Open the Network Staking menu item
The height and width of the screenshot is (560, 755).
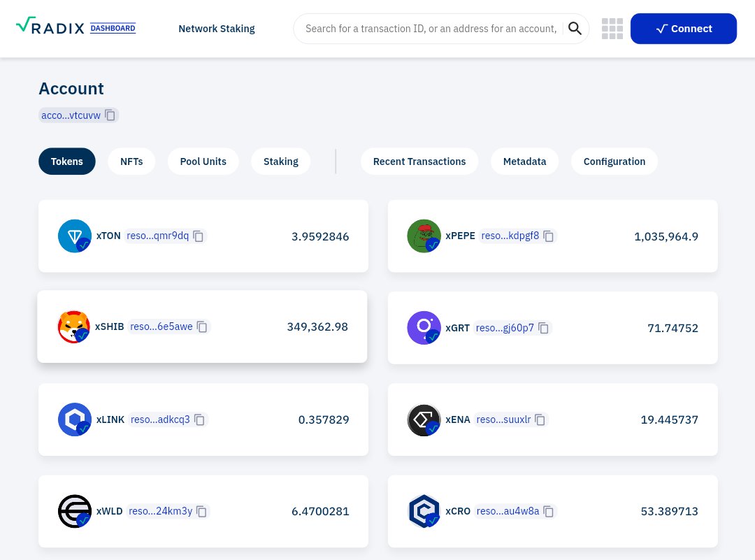(216, 29)
